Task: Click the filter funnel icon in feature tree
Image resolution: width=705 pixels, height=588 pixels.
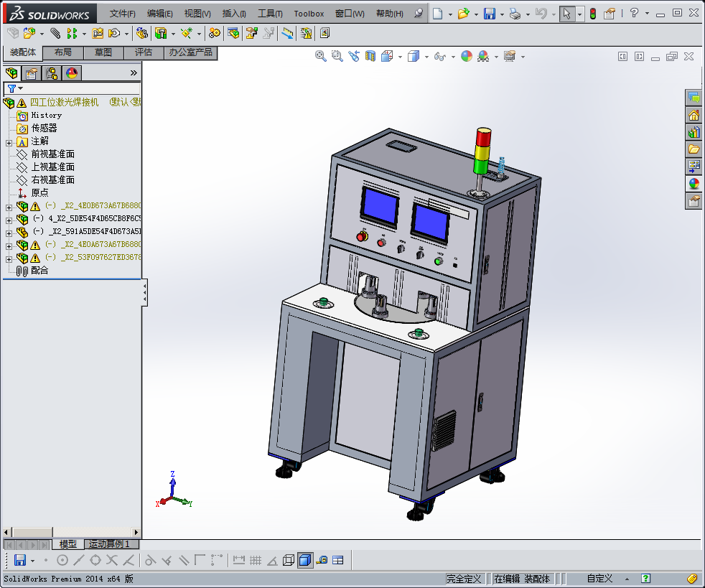Action: [x=11, y=88]
